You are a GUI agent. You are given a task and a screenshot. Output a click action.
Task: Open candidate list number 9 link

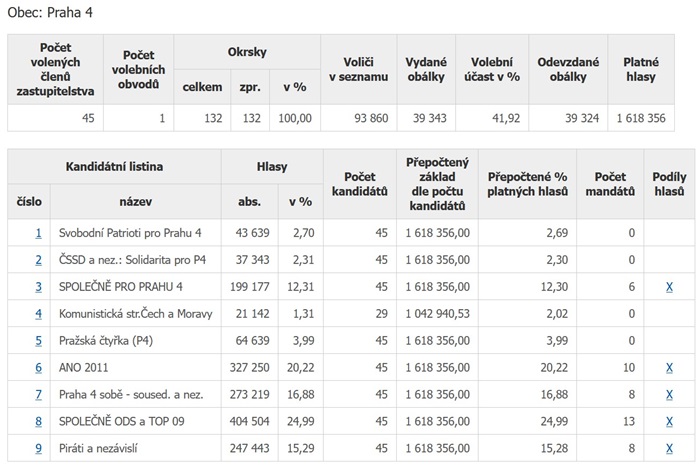[38, 448]
